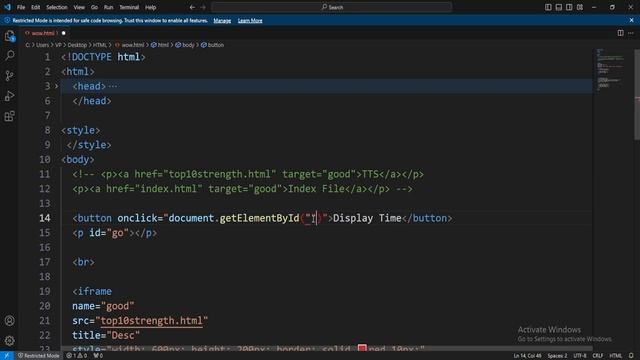This screenshot has height=360, width=640.
Task: Click the red color swatch on line 23
Action: coord(362,348)
